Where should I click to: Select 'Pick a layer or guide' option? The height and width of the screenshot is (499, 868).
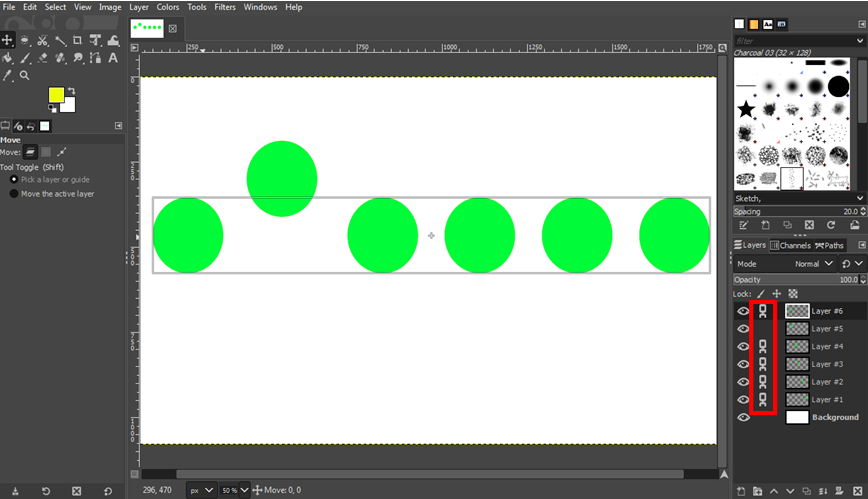click(x=50, y=179)
